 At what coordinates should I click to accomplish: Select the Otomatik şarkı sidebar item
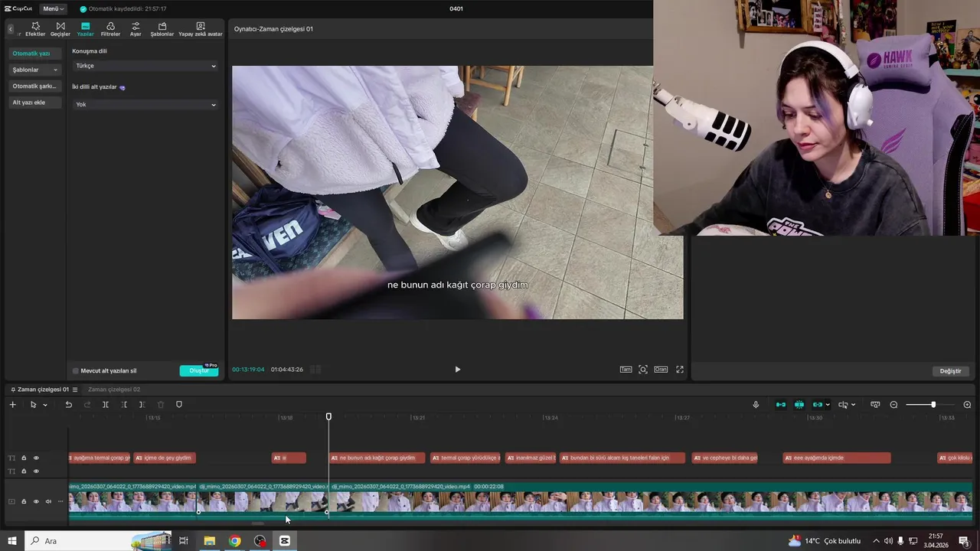pyautogui.click(x=35, y=86)
